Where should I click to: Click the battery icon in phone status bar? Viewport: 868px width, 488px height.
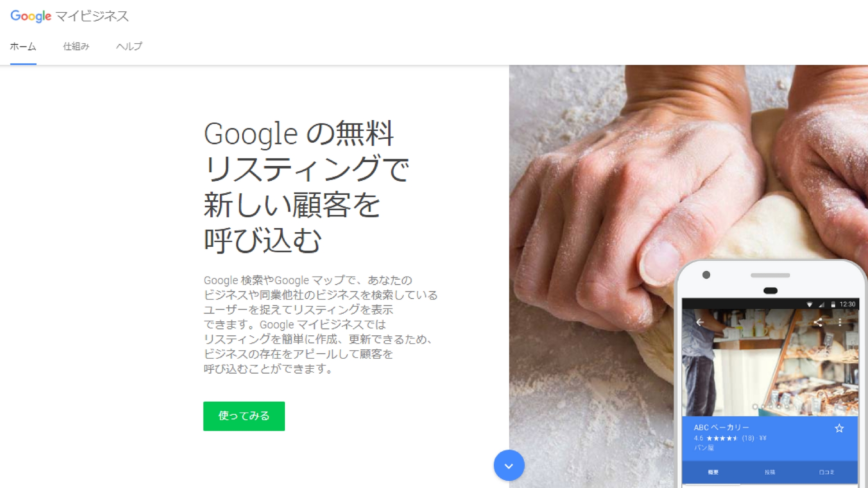click(833, 305)
